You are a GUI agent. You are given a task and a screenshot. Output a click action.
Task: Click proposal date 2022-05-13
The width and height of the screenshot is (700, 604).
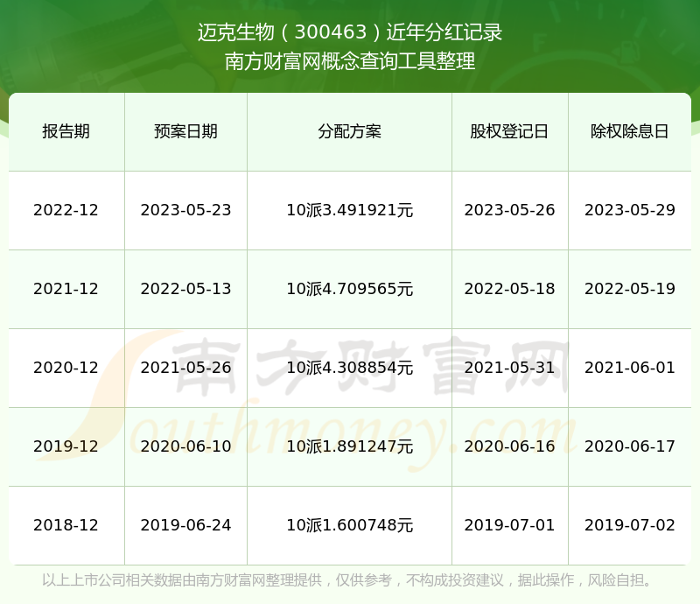(185, 289)
